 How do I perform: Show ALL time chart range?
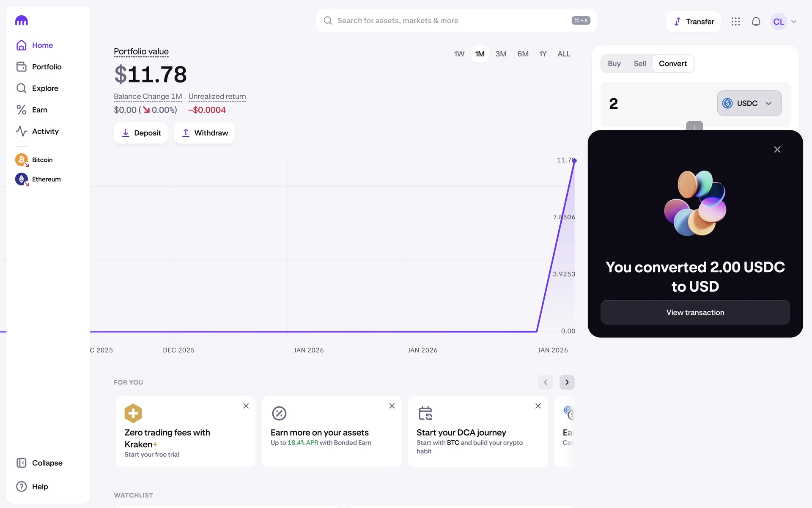(563, 54)
